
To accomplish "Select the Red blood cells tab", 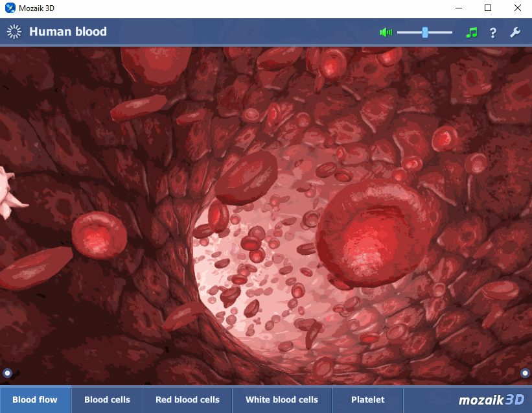I will click(187, 400).
